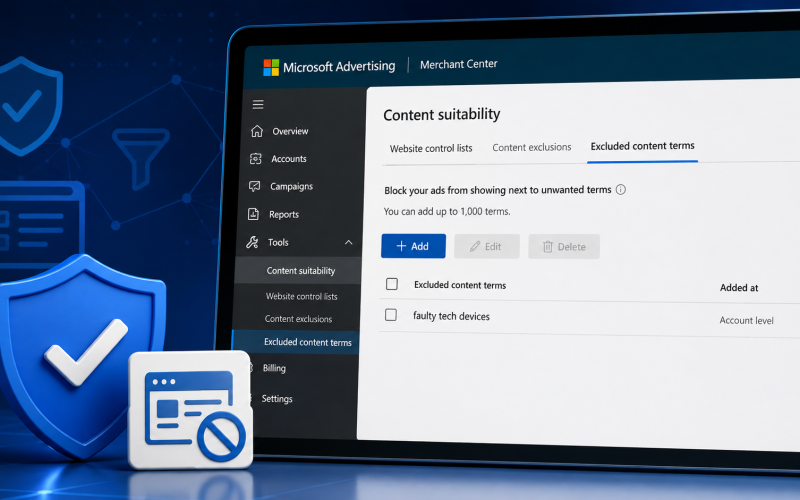This screenshot has width=800, height=500.
Task: Switch to Website control lists tab
Action: pos(431,148)
